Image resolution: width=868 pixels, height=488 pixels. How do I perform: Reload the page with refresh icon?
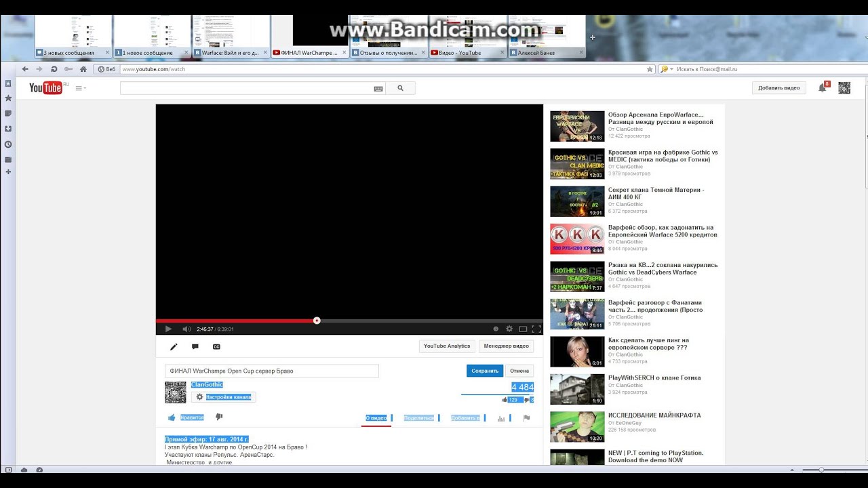54,69
